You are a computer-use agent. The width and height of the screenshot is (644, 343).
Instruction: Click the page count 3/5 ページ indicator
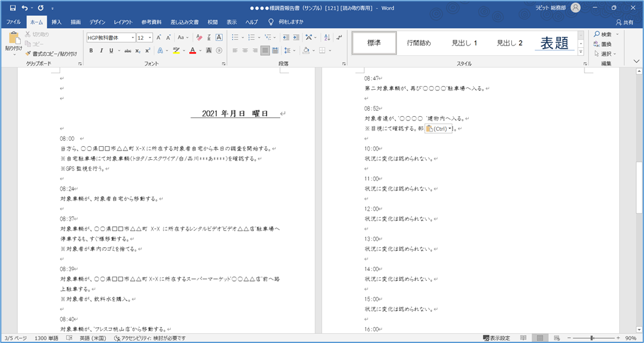pos(15,338)
